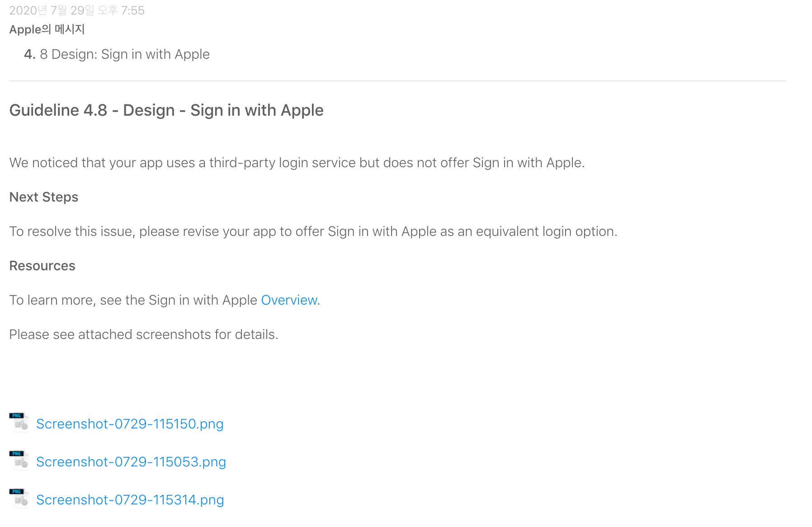Open attachment Screenshot-0729-115150.png
812x527 pixels.
click(130, 424)
